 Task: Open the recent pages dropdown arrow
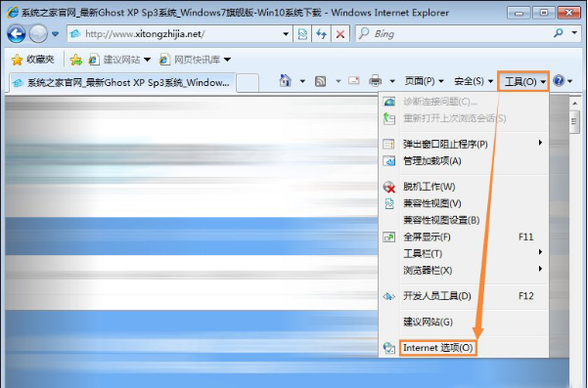pos(55,34)
